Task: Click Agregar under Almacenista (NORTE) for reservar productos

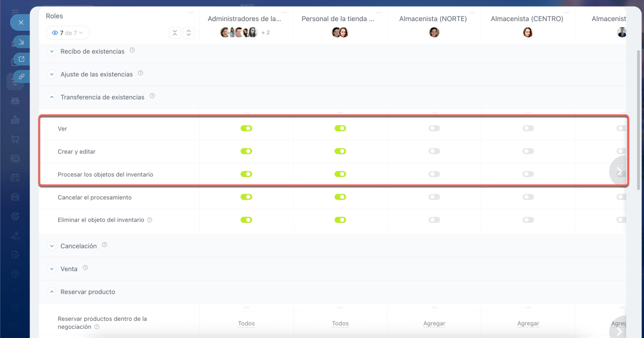Action: tap(434, 323)
